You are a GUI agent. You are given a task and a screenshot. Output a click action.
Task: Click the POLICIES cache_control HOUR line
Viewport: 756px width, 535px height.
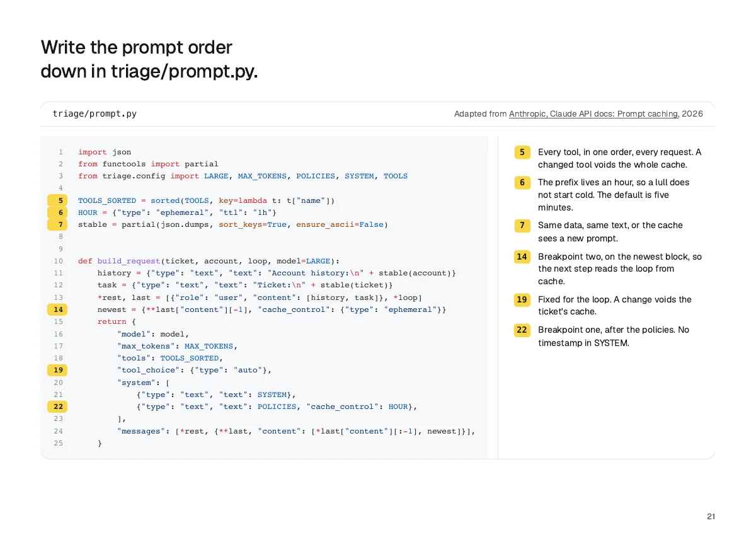277,406
